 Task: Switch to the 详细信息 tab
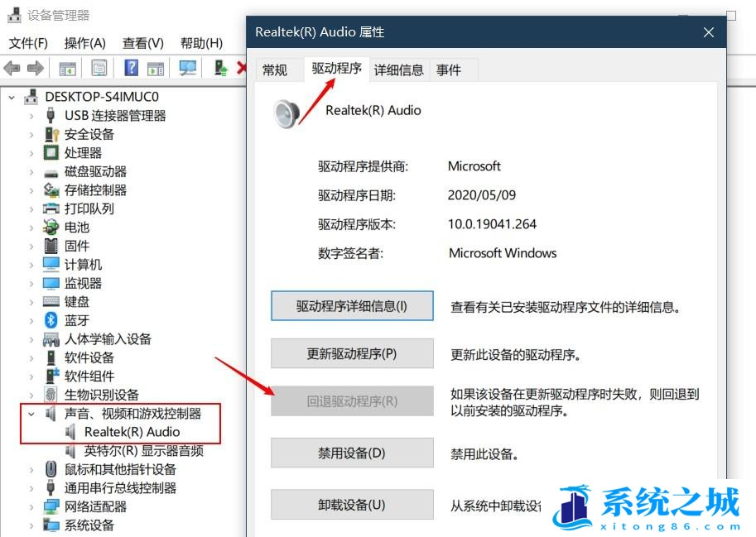[x=398, y=70]
